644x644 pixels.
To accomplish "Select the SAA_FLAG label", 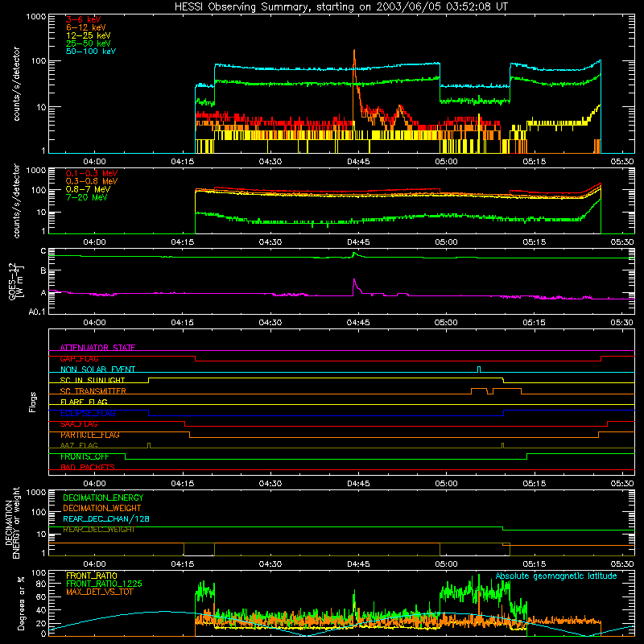I will coord(79,424).
